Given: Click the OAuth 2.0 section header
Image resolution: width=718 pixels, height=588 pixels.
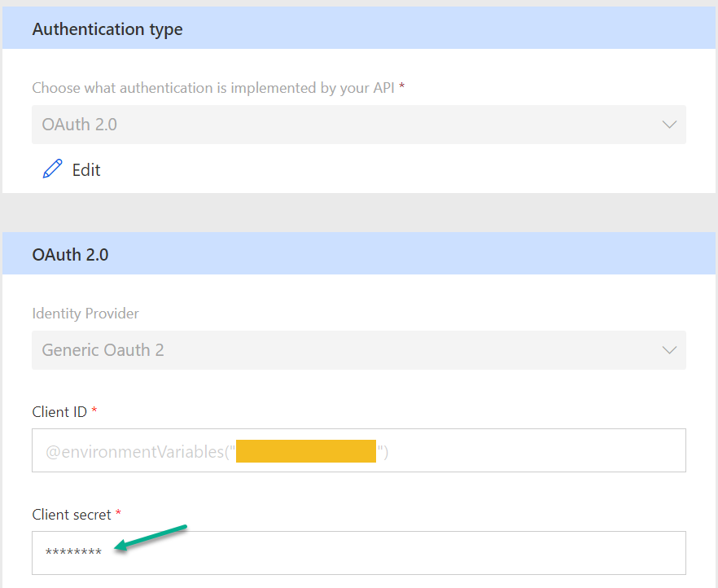Looking at the screenshot, I should (358, 253).
